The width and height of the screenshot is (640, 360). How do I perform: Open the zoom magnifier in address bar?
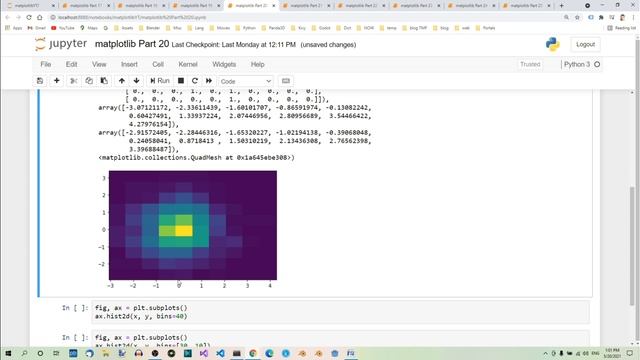(566, 18)
